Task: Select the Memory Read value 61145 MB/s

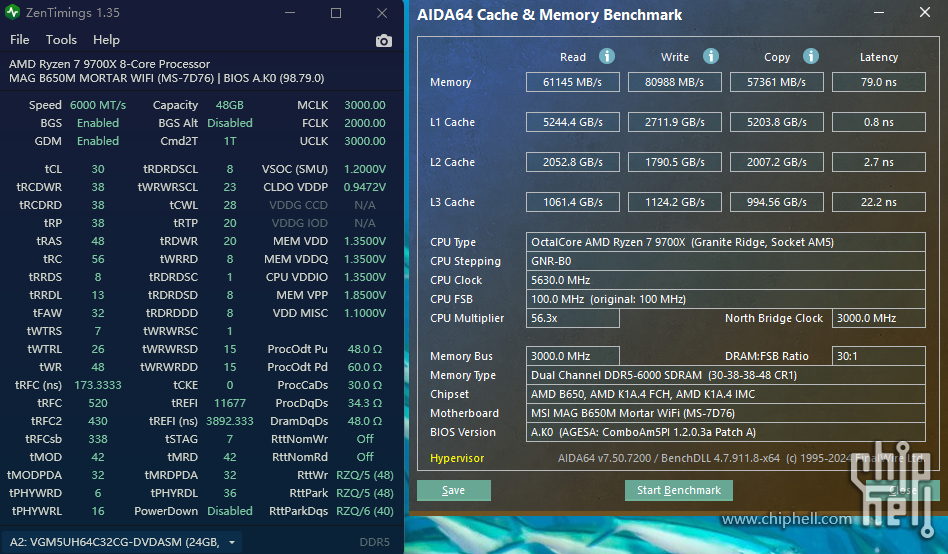Action: point(573,82)
